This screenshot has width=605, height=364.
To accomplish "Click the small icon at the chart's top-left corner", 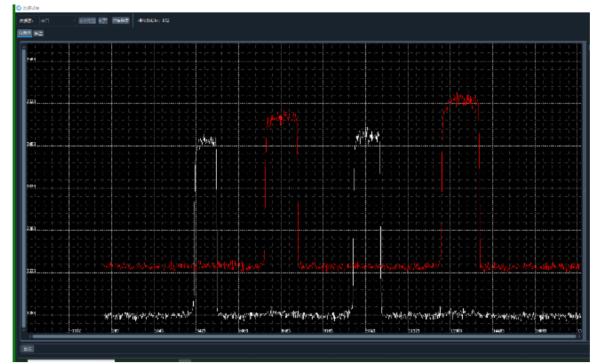I will click(24, 47).
